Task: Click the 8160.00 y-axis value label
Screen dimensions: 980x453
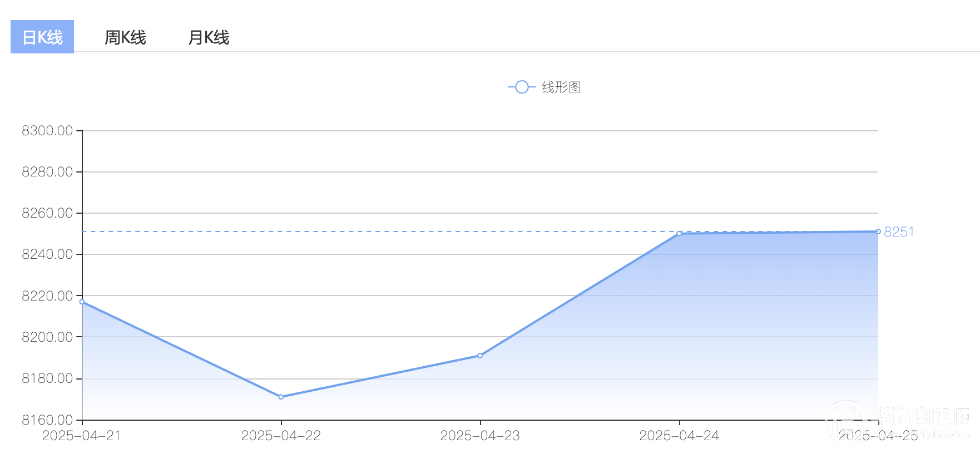Action: (x=47, y=420)
